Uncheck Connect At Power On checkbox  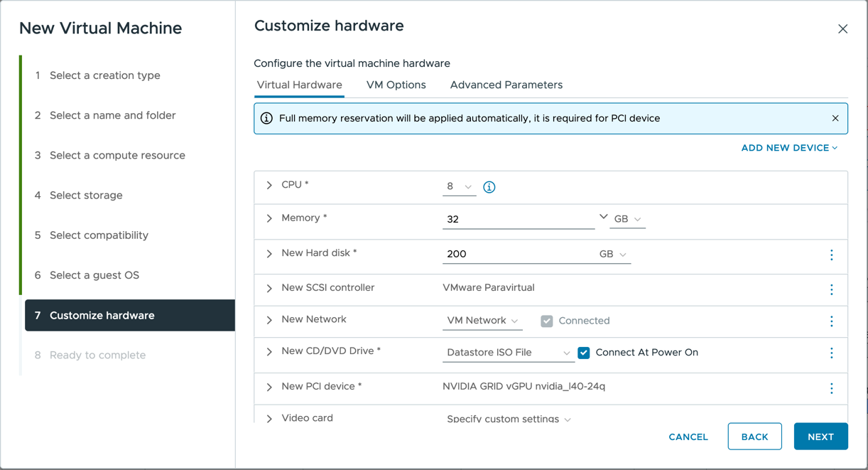(x=584, y=353)
